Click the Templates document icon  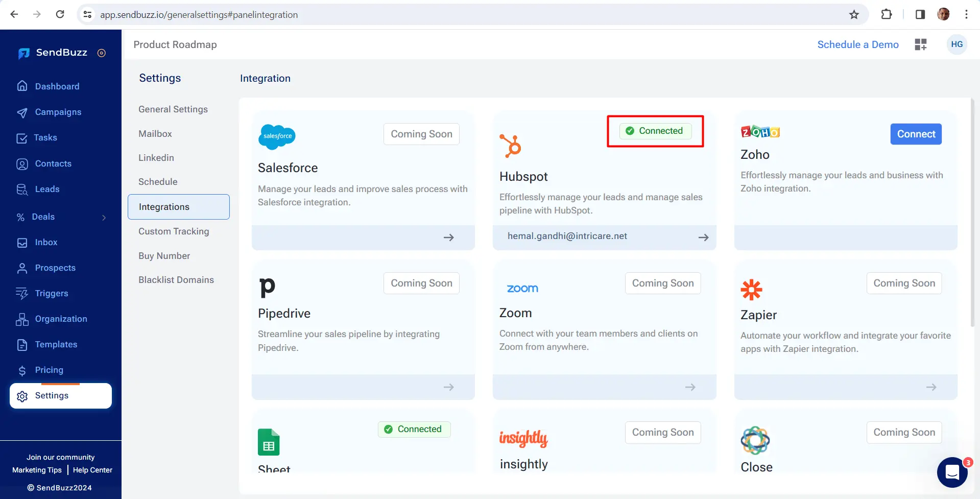tap(22, 345)
